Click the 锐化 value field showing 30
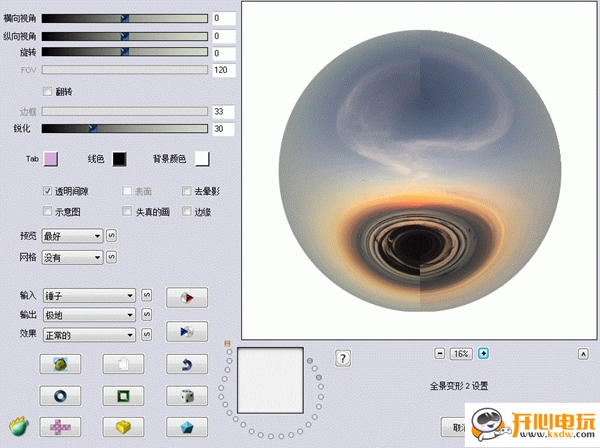This screenshot has height=448, width=600. pos(223,129)
